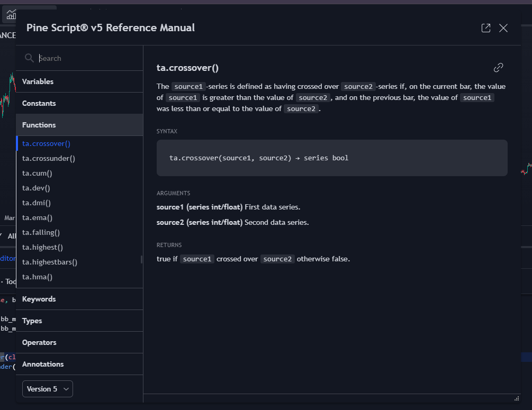View the ta.crossunder() reference entry
The width and height of the screenshot is (532, 410).
(48, 158)
